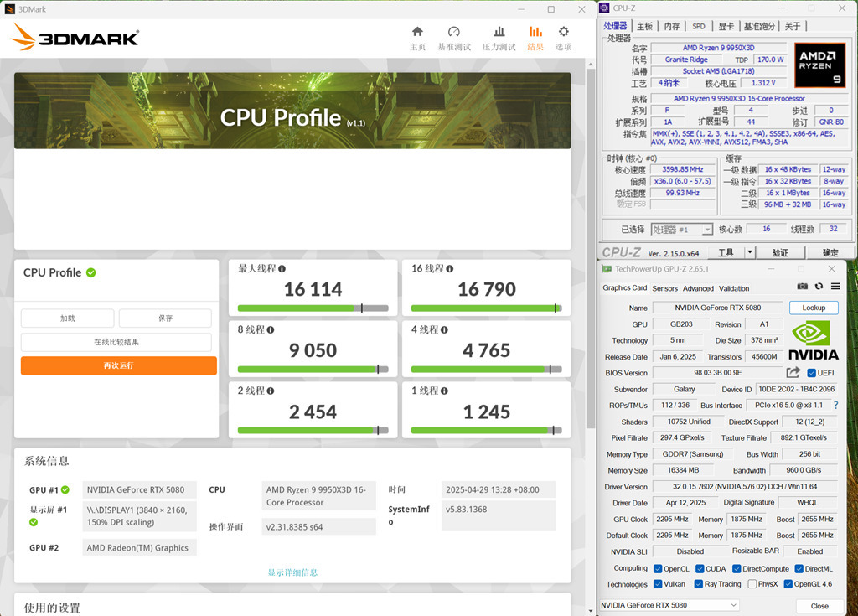Screen dimensions: 858x616
Task: Open CPU-Z 处理器 #1 selector dropdown
Action: [x=682, y=230]
